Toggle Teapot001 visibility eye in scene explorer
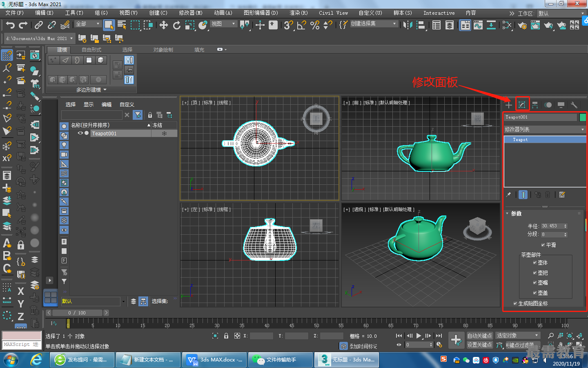The height and width of the screenshot is (368, 588). click(80, 133)
